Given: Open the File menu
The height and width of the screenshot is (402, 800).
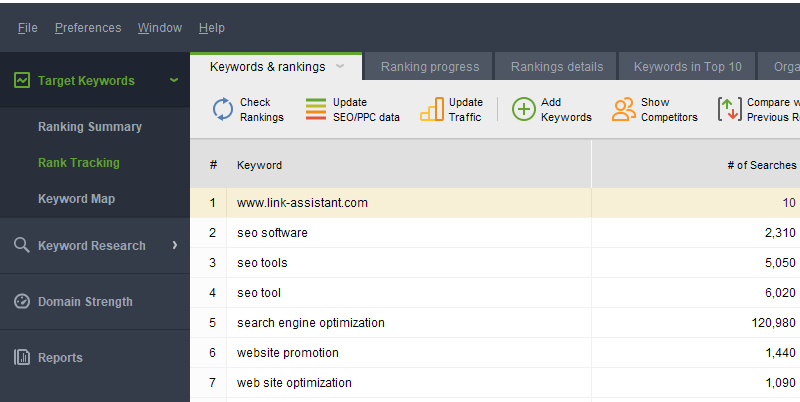Looking at the screenshot, I should [x=28, y=28].
